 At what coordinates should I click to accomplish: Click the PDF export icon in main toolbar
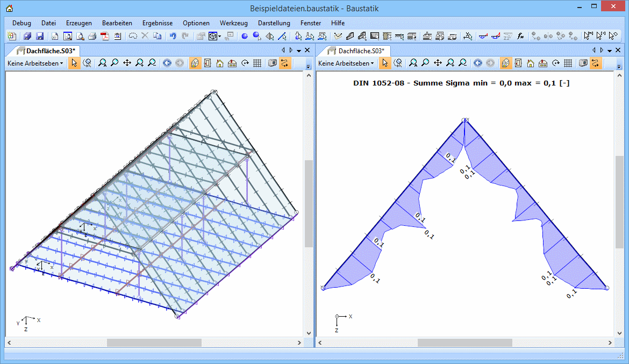104,37
